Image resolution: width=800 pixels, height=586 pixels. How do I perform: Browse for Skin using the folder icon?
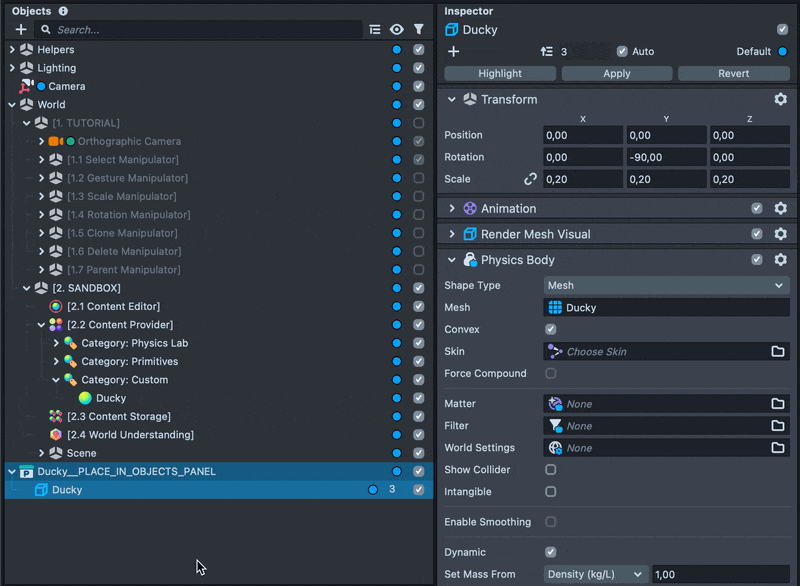tap(777, 352)
